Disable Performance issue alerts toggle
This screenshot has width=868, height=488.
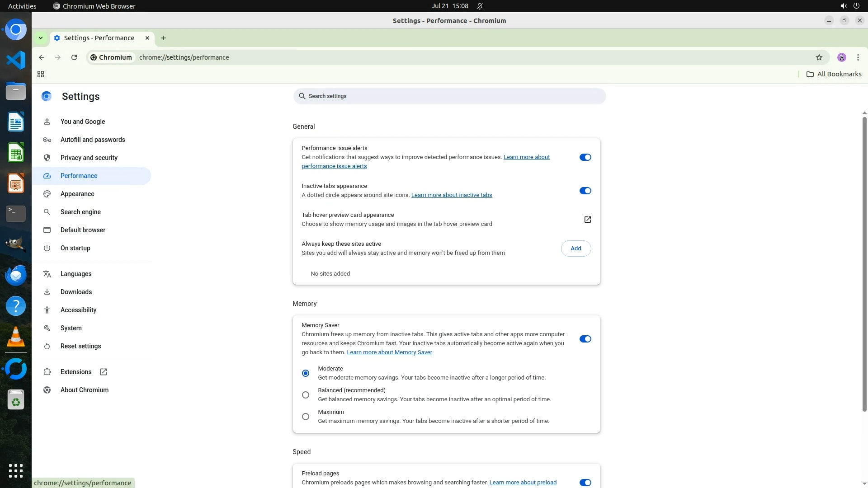click(x=585, y=157)
